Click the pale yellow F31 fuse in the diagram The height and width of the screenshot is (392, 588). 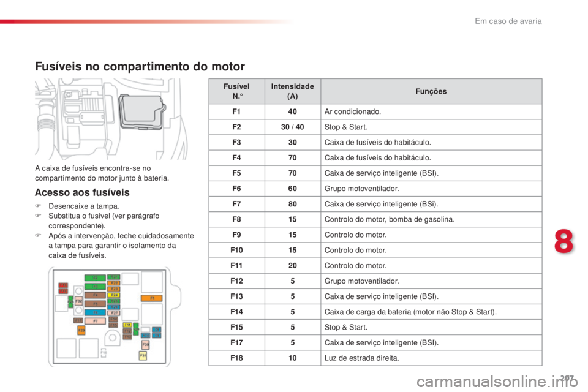click(143, 356)
